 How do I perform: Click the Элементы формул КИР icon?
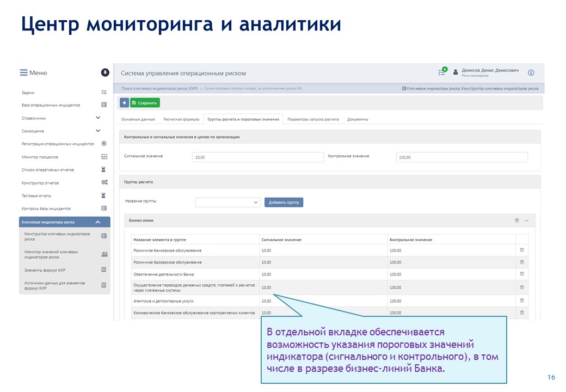pos(103,269)
